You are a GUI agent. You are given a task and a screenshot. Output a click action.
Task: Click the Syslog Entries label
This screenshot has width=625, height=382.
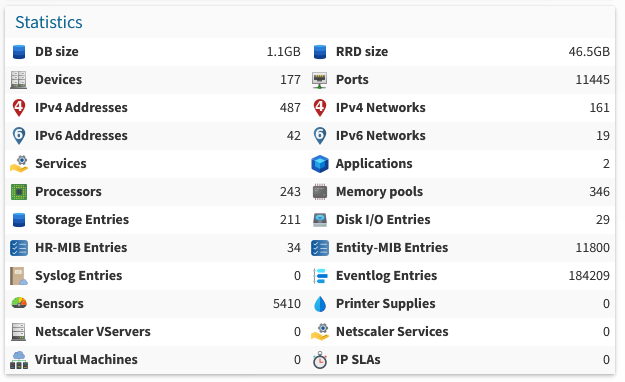pos(79,276)
